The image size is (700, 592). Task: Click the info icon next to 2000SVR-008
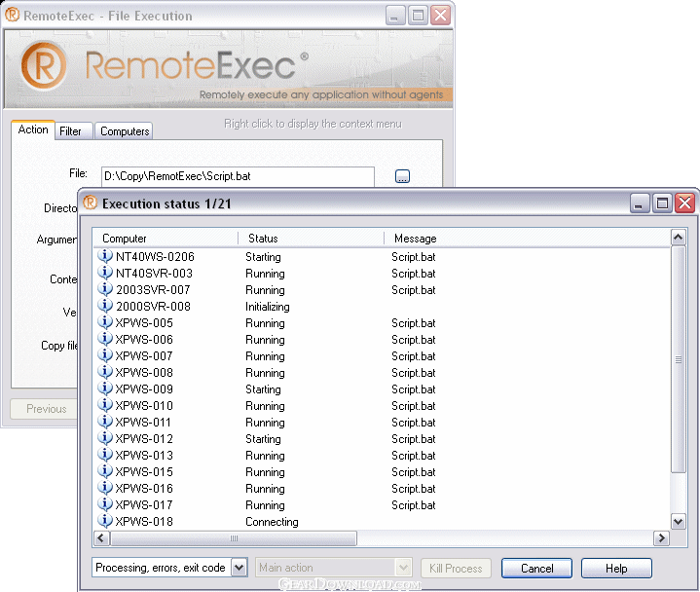click(x=106, y=306)
